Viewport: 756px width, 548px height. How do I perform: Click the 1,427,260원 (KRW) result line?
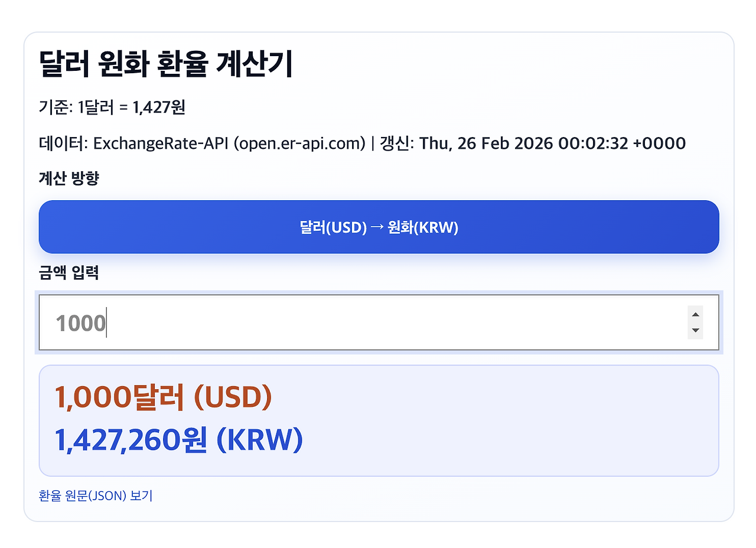click(177, 439)
